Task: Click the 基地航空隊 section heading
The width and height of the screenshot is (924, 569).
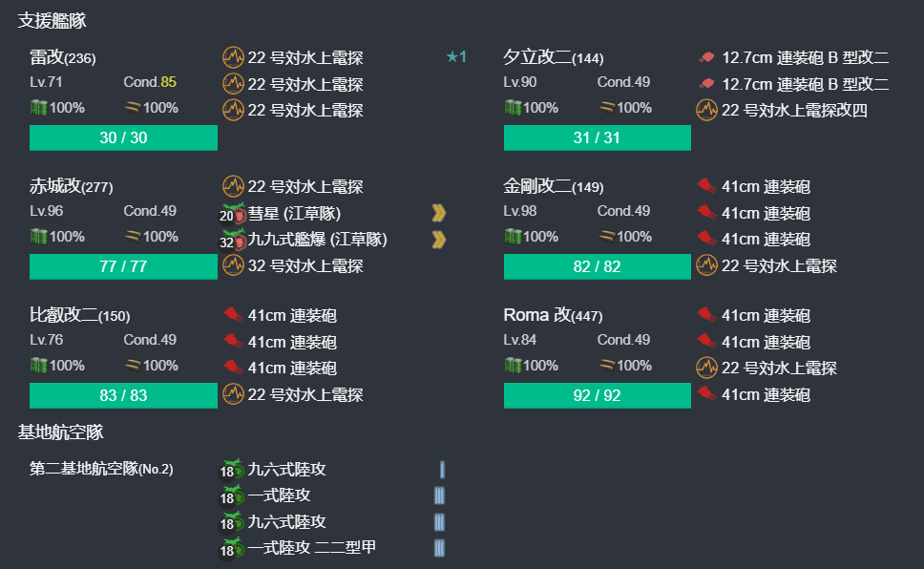Action: 60,432
